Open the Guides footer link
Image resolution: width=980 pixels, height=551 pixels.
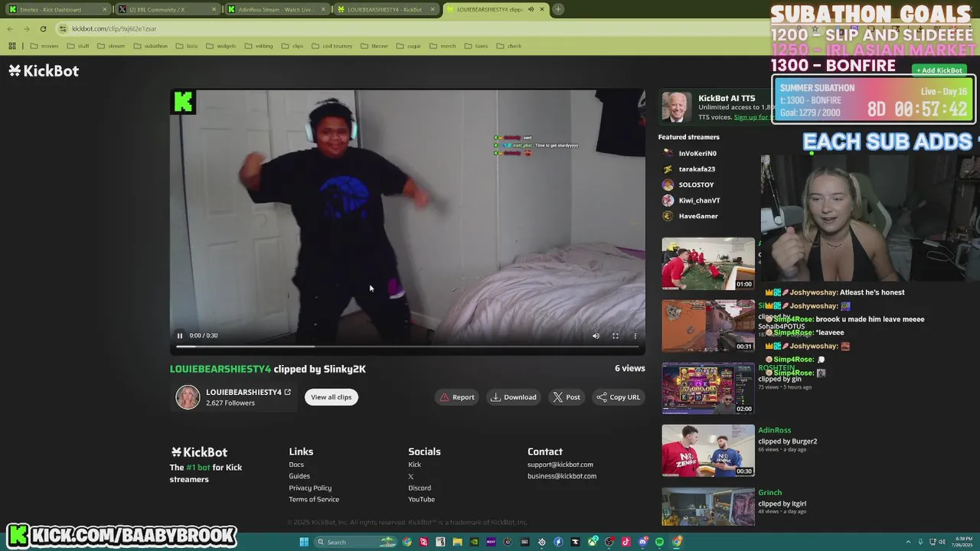tap(299, 476)
